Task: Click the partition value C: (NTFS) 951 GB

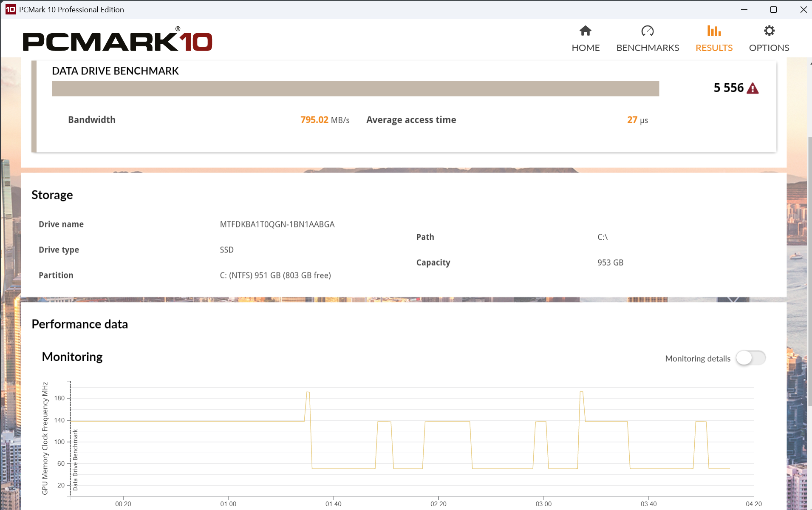Action: pos(275,275)
